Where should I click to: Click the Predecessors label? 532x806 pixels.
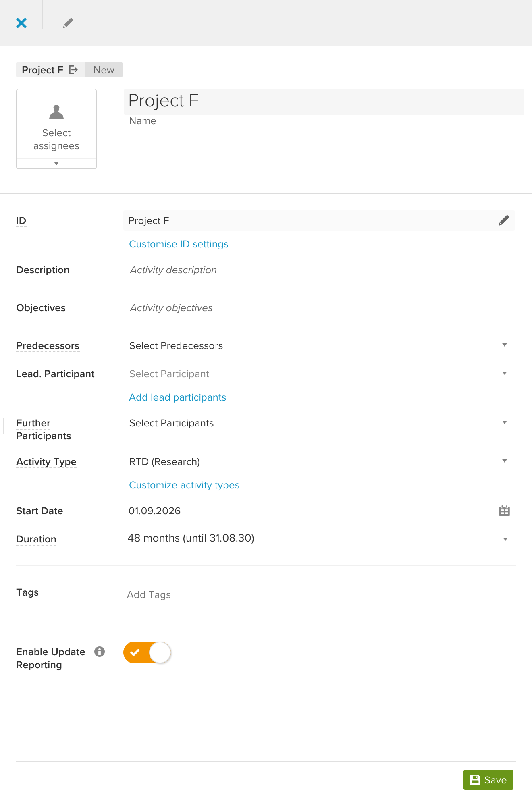point(48,346)
